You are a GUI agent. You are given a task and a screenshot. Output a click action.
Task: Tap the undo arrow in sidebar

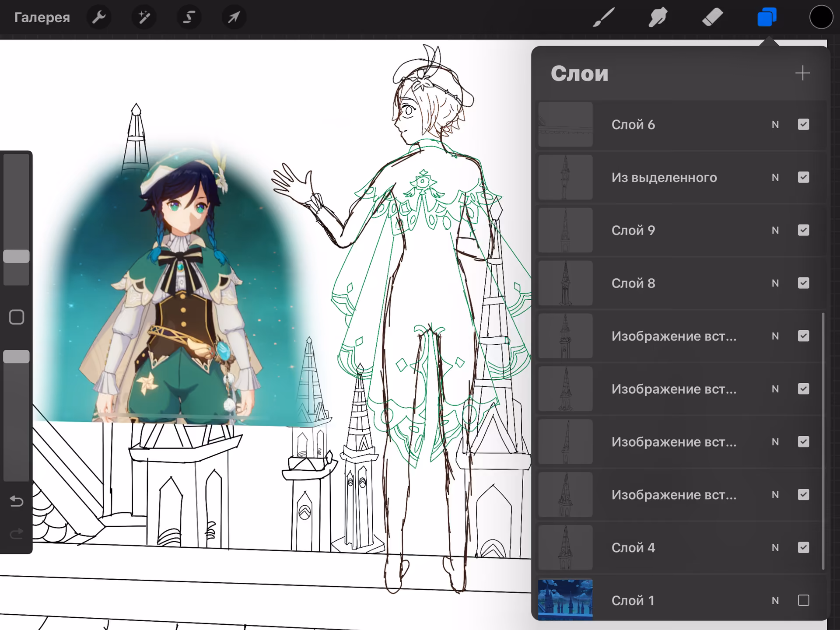pyautogui.click(x=17, y=501)
